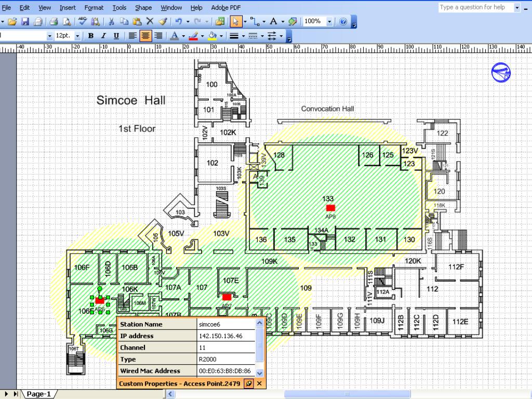The height and width of the screenshot is (399, 532).
Task: Save the drawing with the floppy disk icon
Action: [x=25, y=22]
